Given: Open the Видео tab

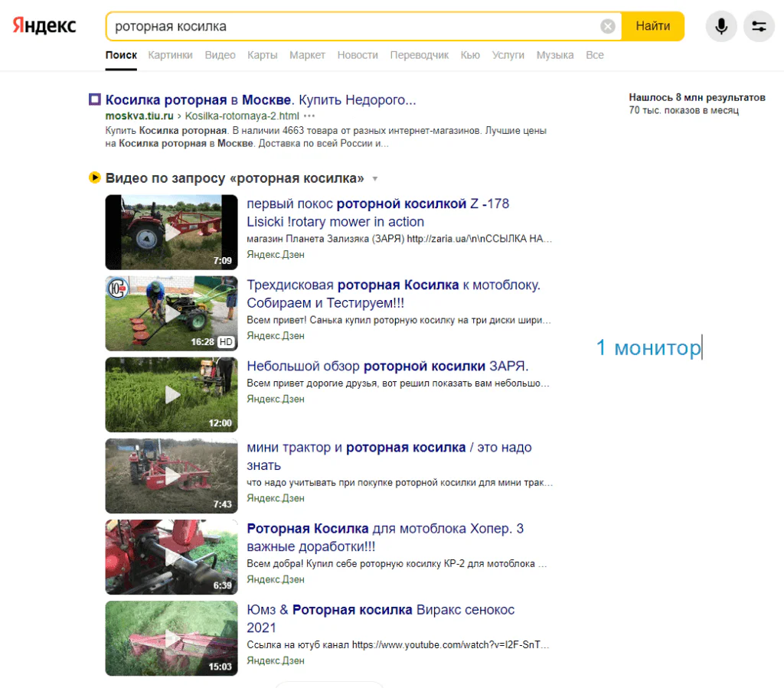Looking at the screenshot, I should pyautogui.click(x=220, y=55).
